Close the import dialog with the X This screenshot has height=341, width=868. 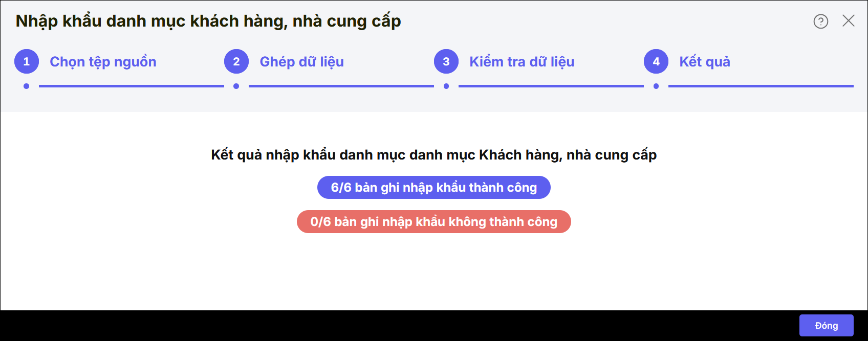tap(849, 21)
